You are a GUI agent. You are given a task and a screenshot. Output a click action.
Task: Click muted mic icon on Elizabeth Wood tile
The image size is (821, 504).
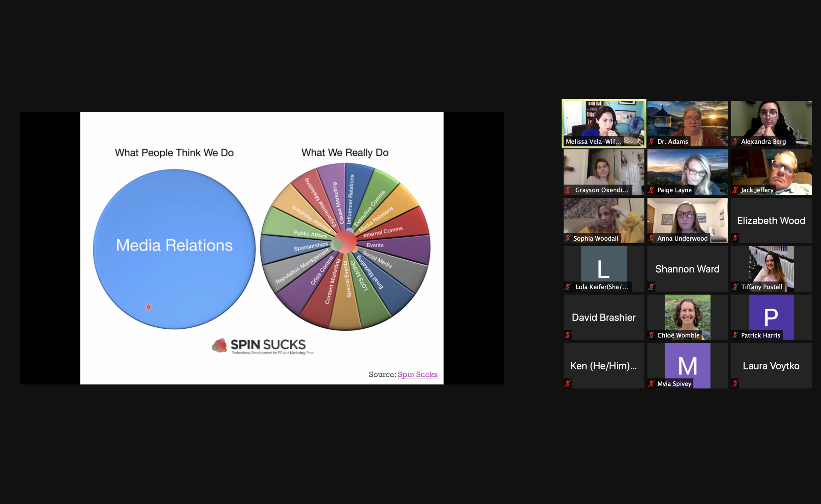tap(735, 238)
